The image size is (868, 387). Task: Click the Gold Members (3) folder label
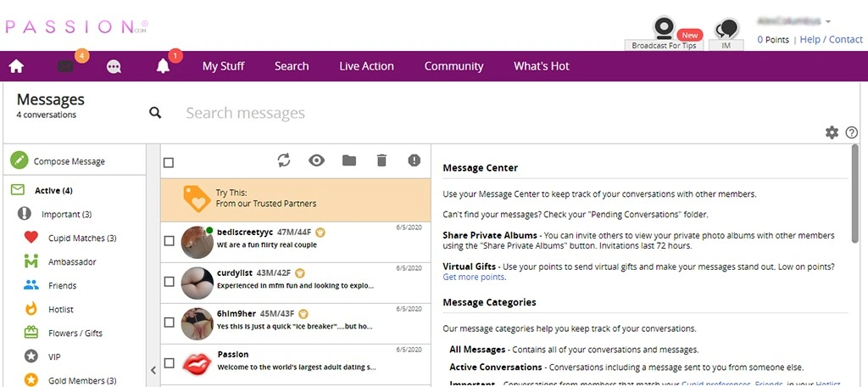pos(82,381)
